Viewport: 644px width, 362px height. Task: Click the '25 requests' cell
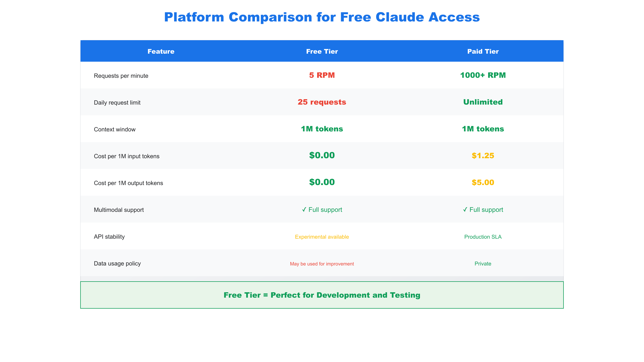[x=322, y=102]
